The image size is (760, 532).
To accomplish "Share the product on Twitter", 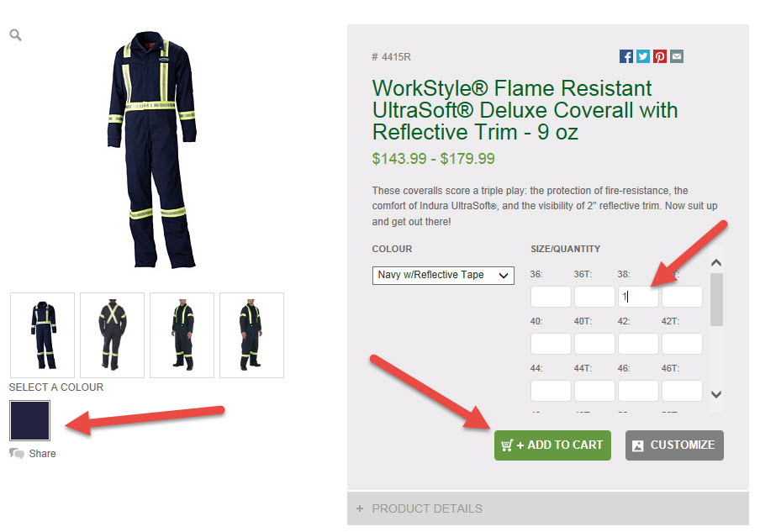I will point(643,56).
